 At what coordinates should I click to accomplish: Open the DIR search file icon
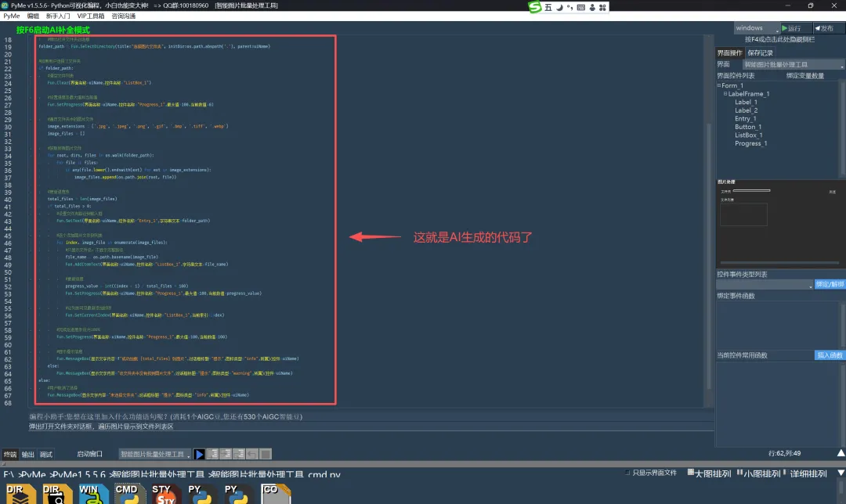[57, 494]
